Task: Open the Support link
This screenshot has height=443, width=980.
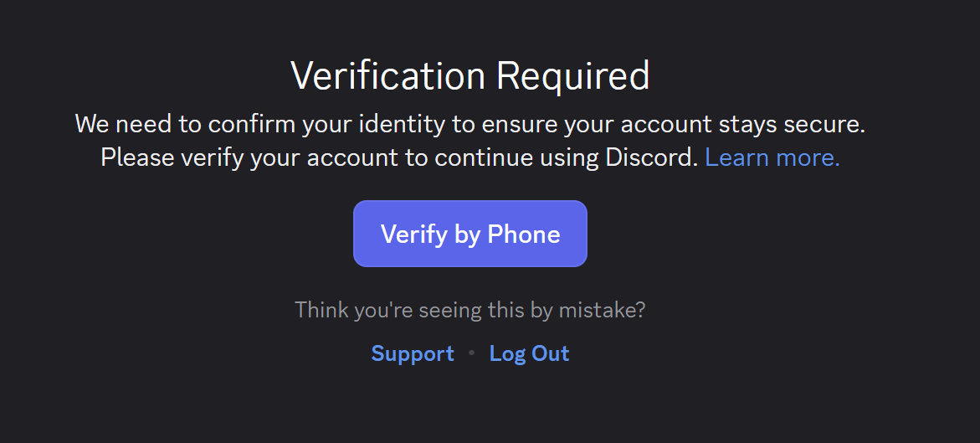Action: click(413, 353)
